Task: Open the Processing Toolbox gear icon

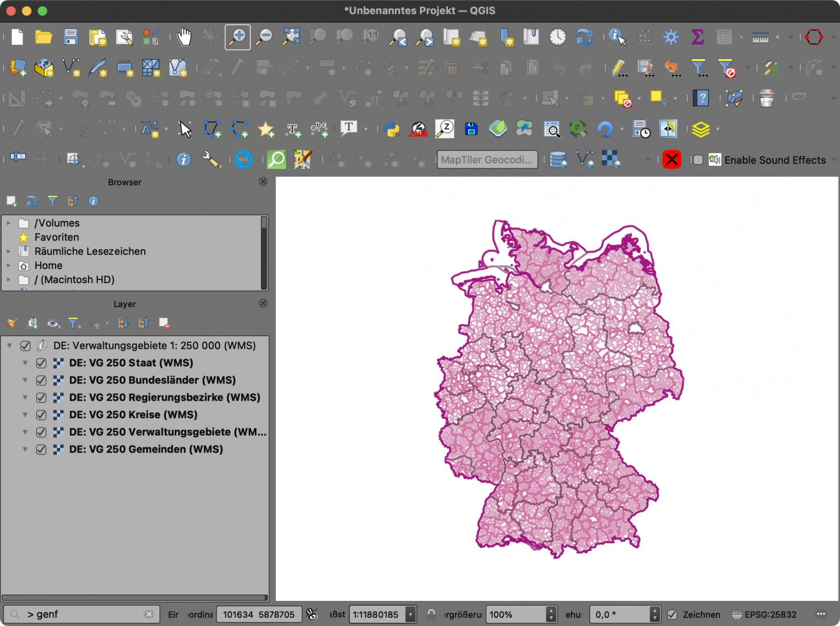Action: 670,37
